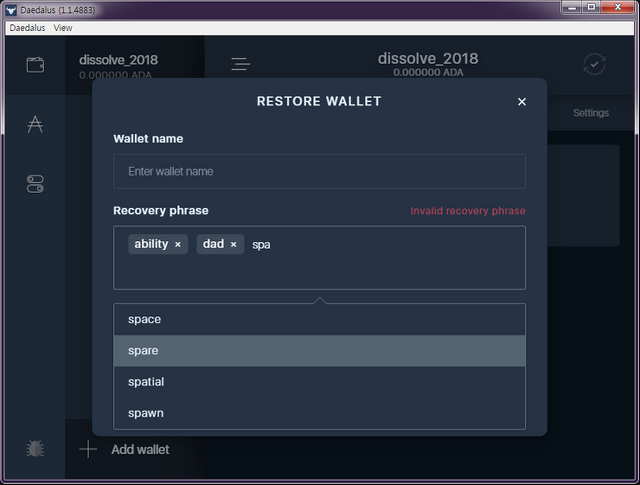Close the Daedalus window
Viewport: 640px width, 485px height.
617,8
